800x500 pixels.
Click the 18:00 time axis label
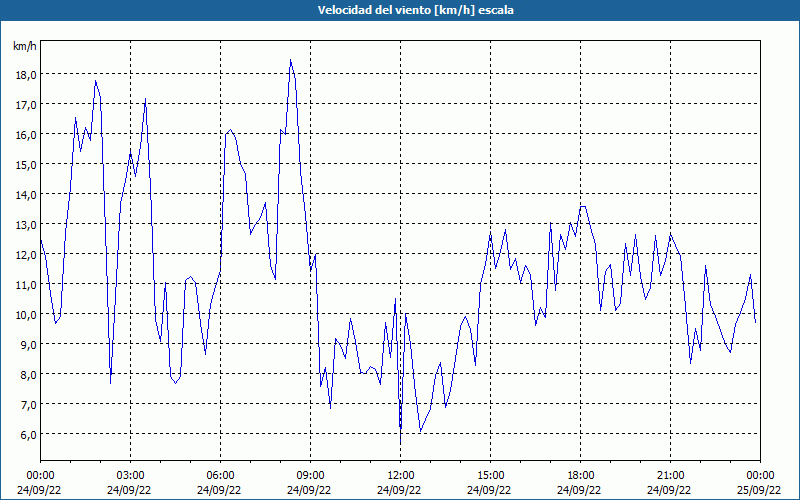[x=580, y=476]
